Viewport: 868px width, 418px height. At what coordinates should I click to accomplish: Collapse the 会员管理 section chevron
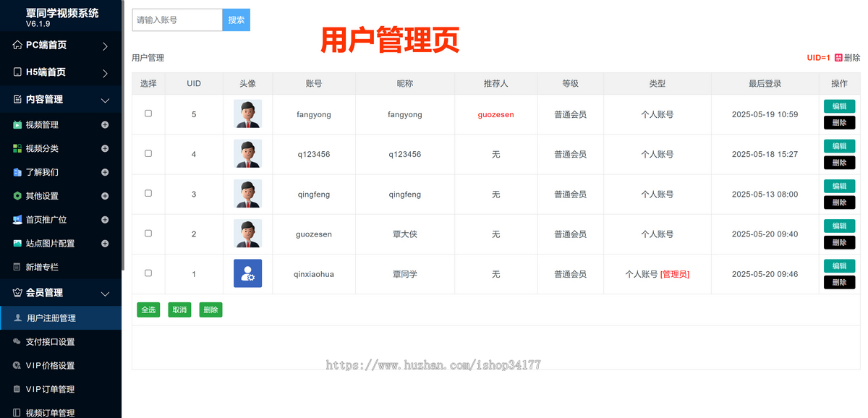(105, 294)
